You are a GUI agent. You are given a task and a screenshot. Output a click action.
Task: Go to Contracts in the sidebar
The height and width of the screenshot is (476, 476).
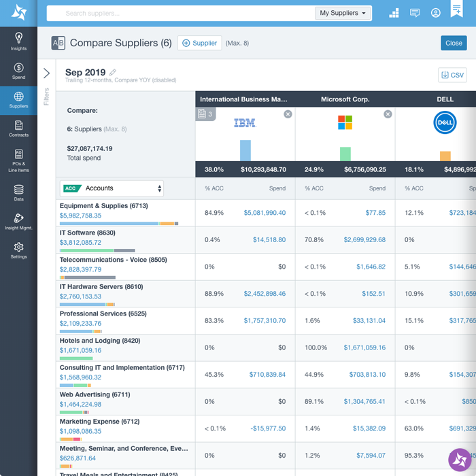point(18,129)
